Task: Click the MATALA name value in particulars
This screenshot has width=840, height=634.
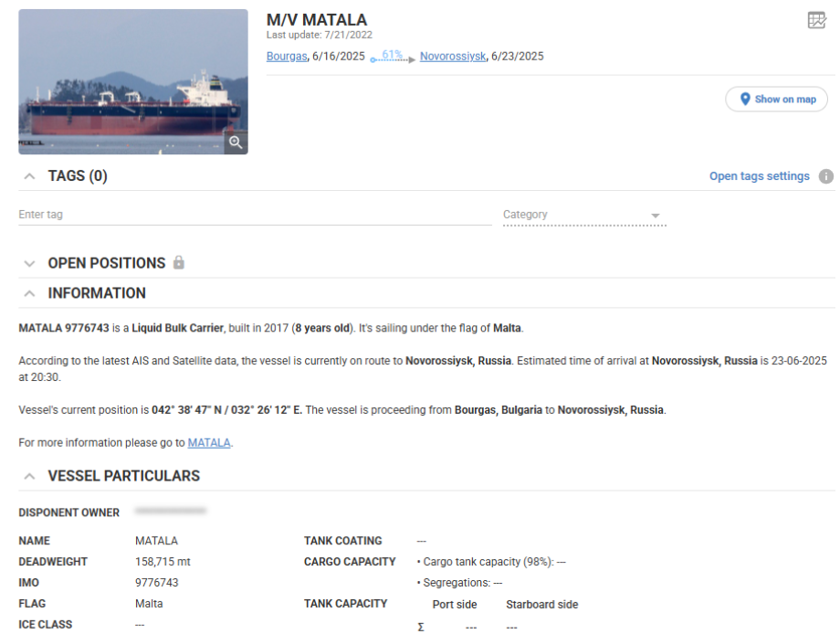Action: click(156, 541)
